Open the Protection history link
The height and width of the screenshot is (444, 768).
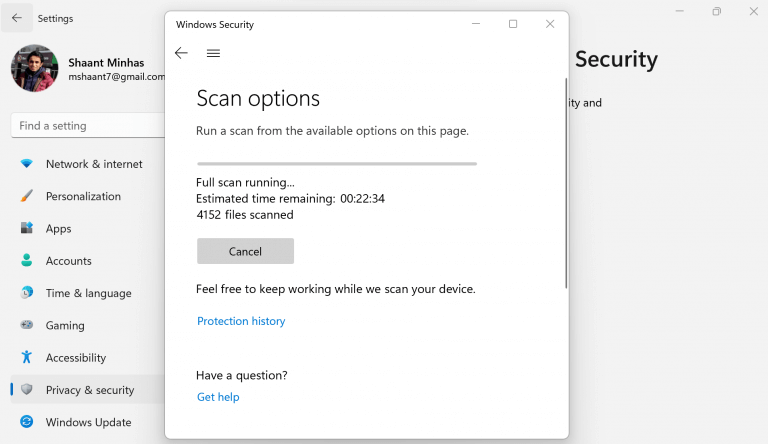[x=241, y=321]
